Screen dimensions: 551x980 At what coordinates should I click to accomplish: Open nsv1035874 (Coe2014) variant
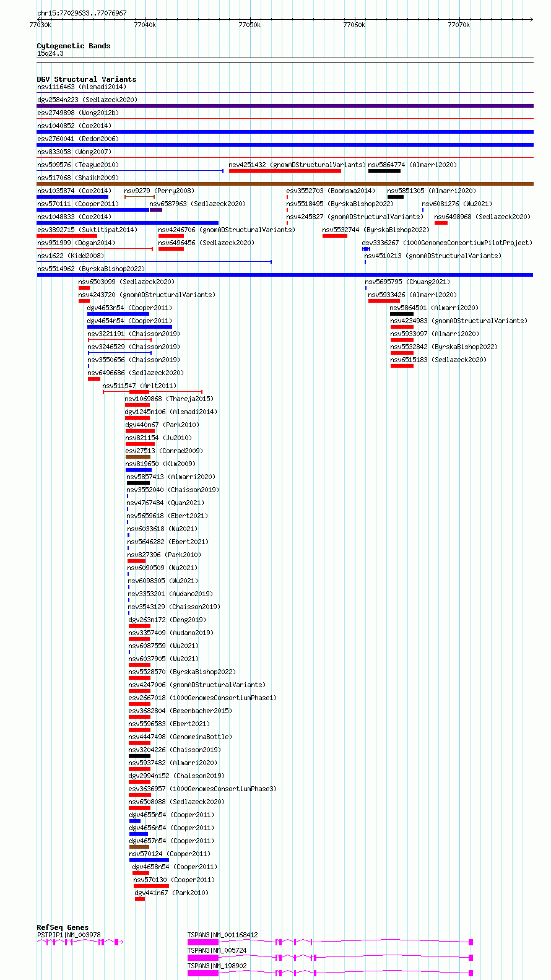click(74, 191)
